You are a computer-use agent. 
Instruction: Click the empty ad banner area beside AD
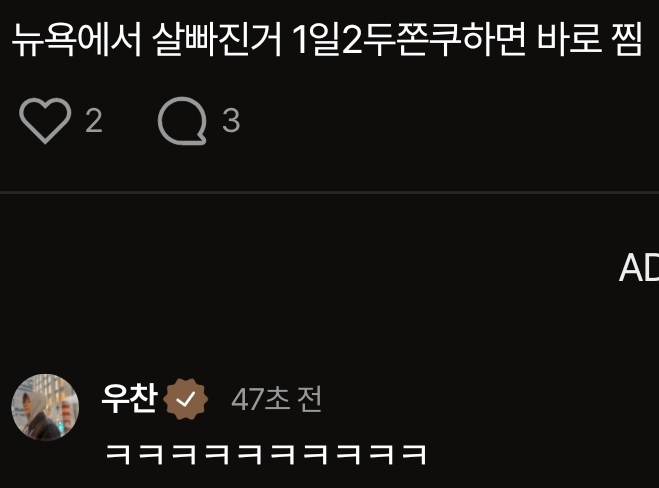click(x=307, y=268)
